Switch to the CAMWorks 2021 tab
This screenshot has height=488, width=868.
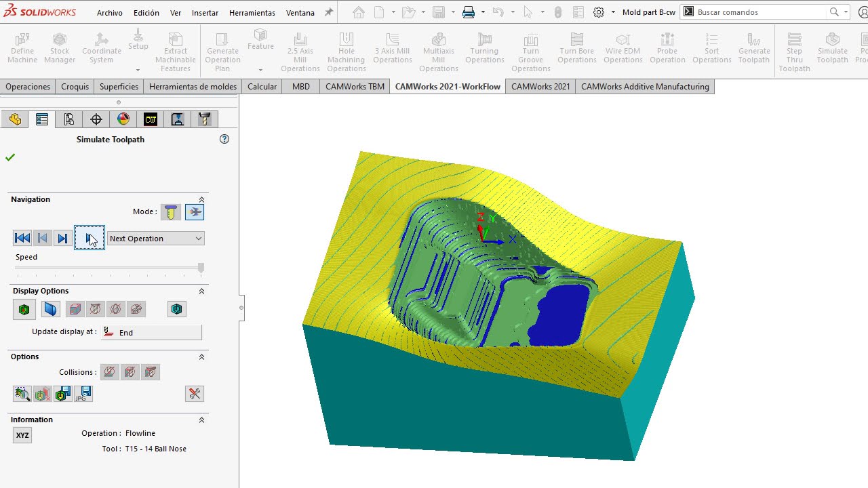(540, 86)
